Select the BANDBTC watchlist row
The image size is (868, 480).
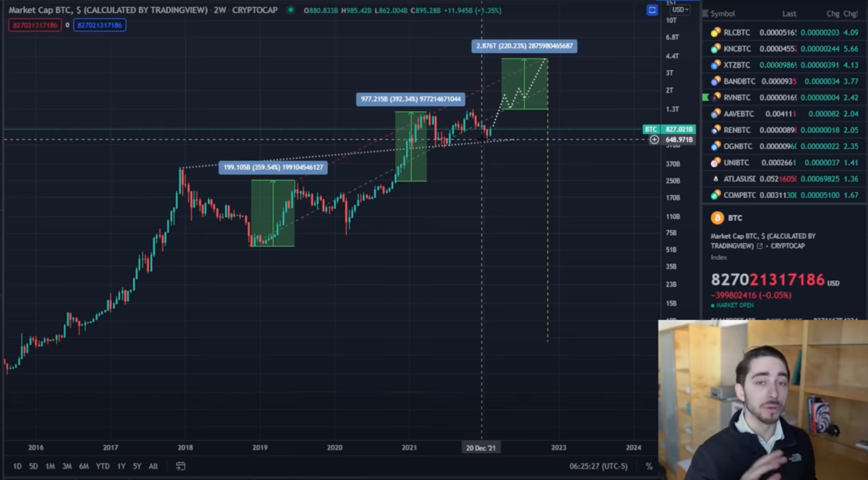(784, 81)
